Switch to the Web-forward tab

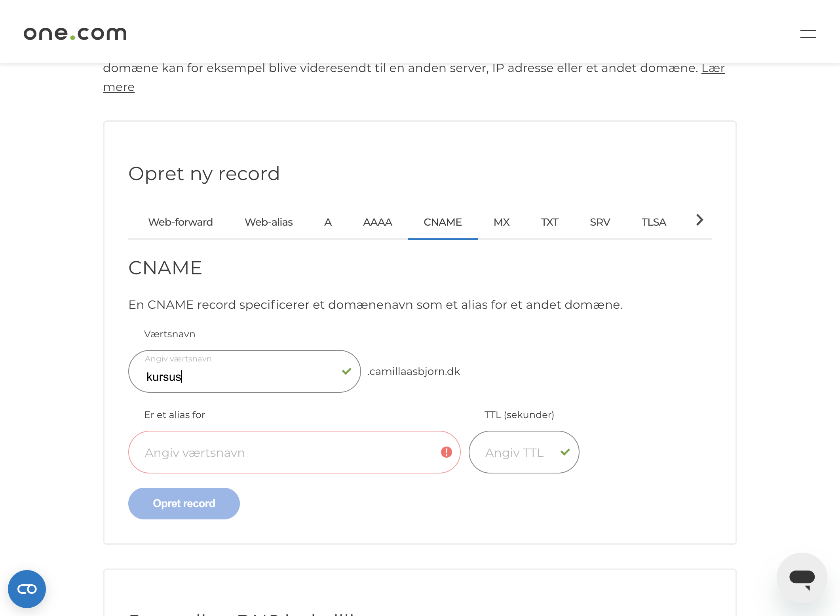pyautogui.click(x=181, y=222)
